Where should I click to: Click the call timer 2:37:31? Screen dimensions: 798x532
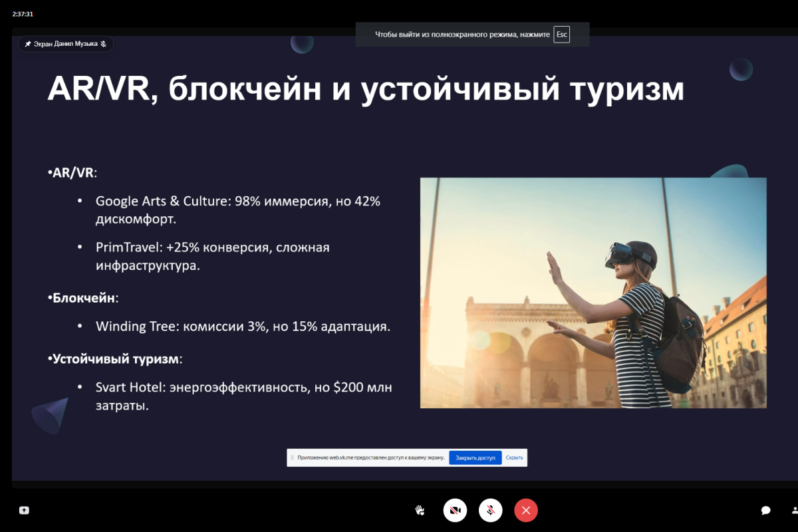(x=23, y=14)
